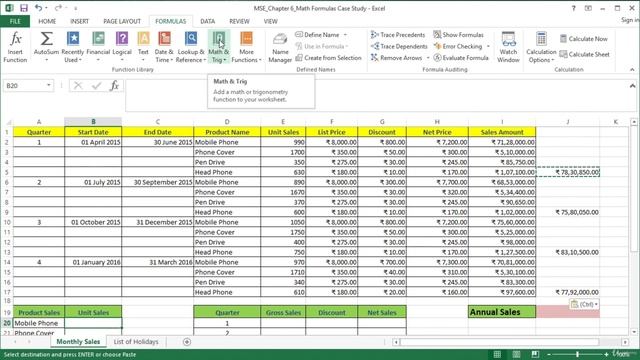The image size is (640, 360).
Task: Click the formula bar fx icon
Action: click(x=114, y=85)
